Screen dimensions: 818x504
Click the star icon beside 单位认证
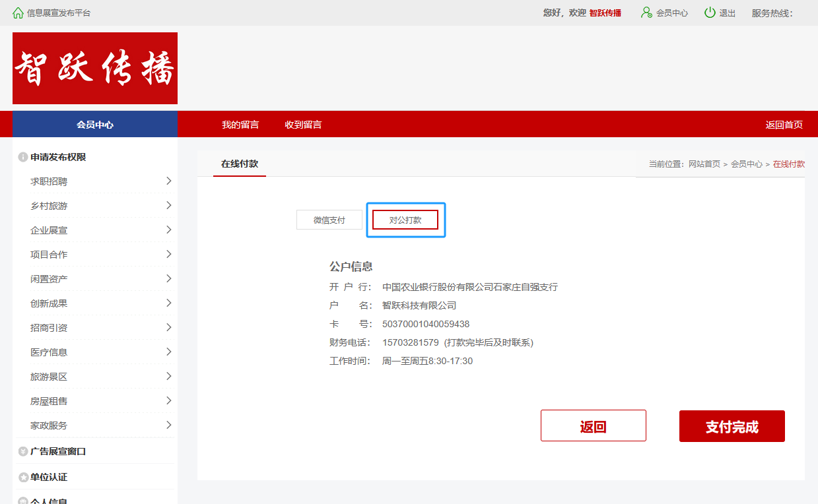[x=23, y=477]
